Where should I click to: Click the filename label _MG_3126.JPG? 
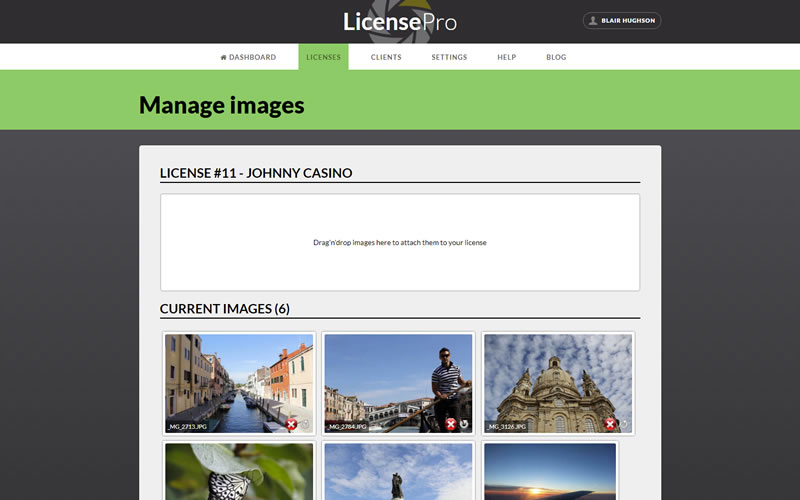tap(507, 427)
